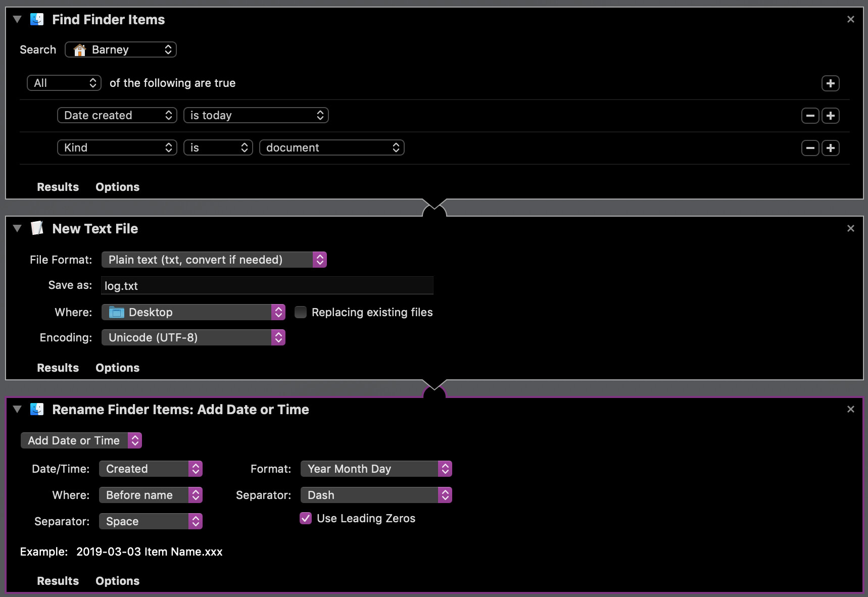
Task: Change the Year Month Day format dropdown
Action: 376,469
